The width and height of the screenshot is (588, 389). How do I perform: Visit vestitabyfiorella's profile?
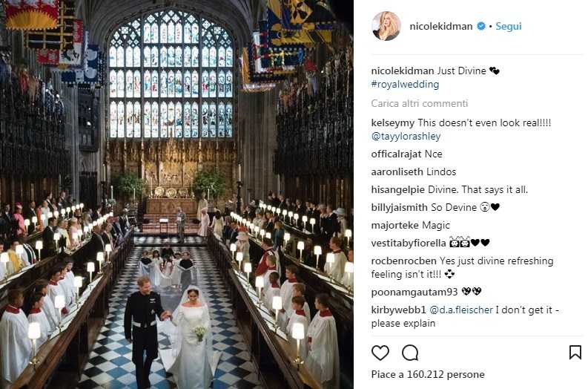[x=409, y=243]
